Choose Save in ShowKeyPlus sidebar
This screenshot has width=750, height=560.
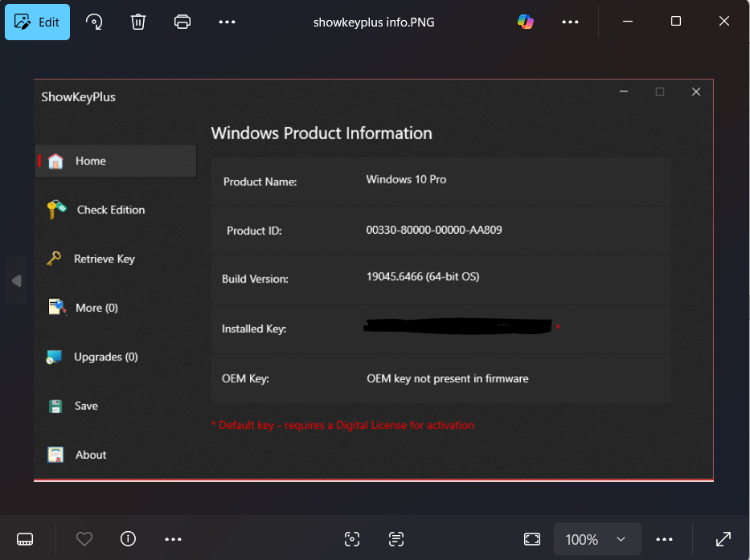115,406
